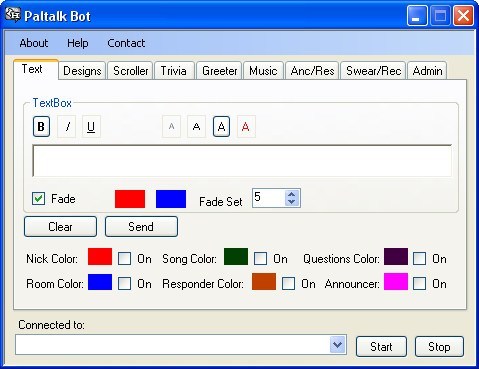Uncheck the Fade checkbox
This screenshot has width=479, height=369.
pos(39,199)
